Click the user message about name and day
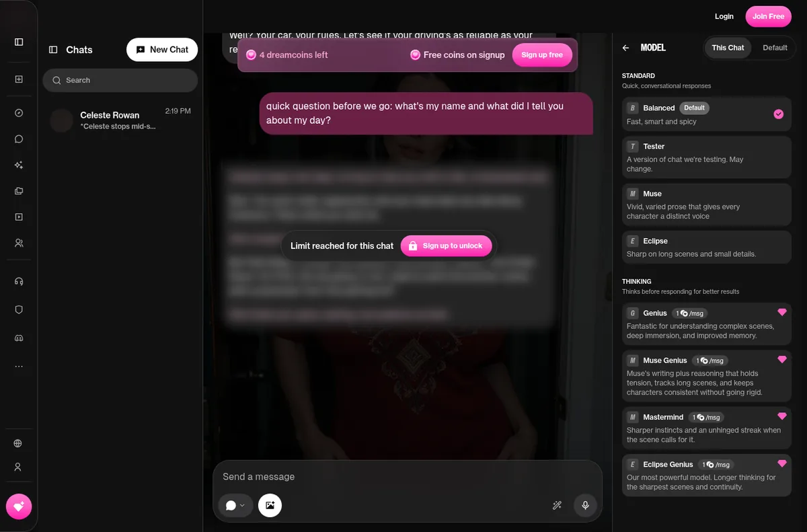This screenshot has height=532, width=807. pos(426,113)
